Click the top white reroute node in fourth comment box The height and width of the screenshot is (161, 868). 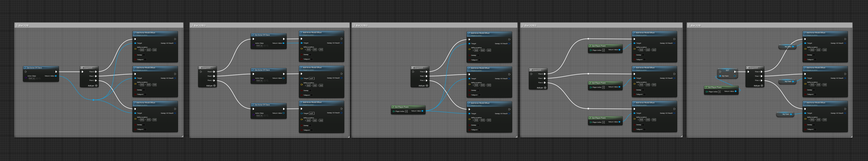point(588,39)
